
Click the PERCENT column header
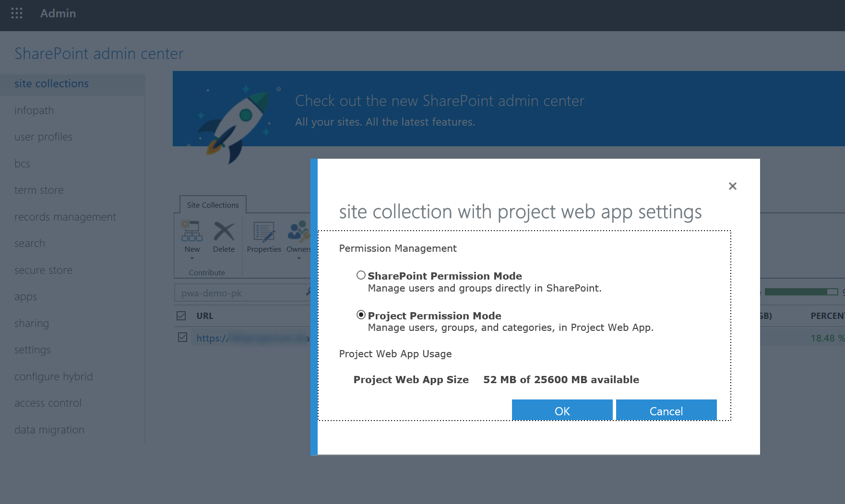coord(828,316)
